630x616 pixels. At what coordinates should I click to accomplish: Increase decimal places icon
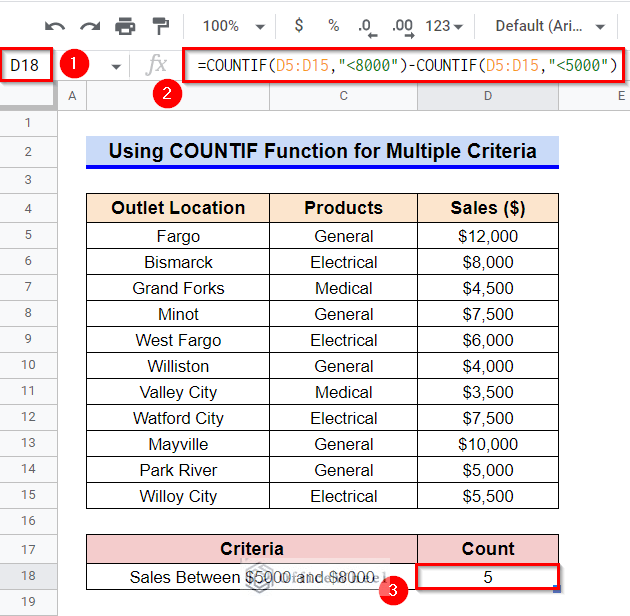click(403, 28)
